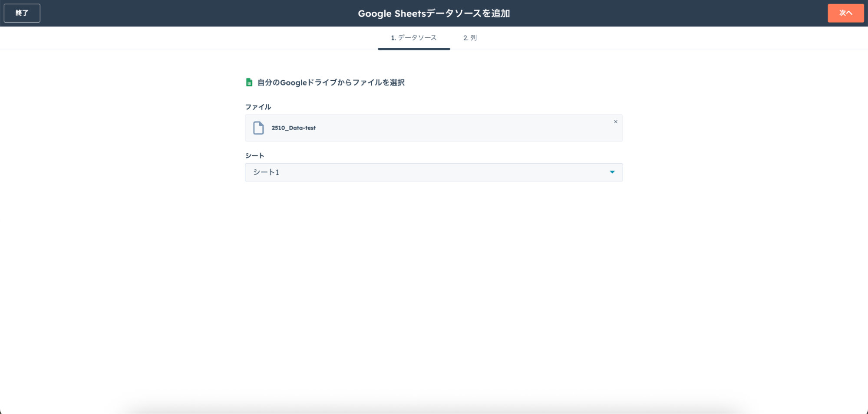Image resolution: width=868 pixels, height=414 pixels.
Task: Click the 2510_Data-test file name
Action: point(294,128)
